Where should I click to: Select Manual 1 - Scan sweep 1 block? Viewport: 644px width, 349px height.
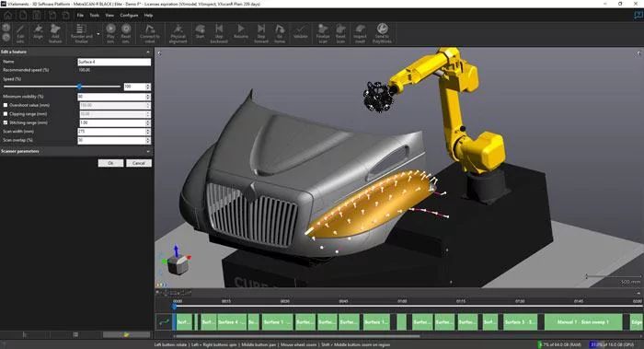(x=582, y=322)
